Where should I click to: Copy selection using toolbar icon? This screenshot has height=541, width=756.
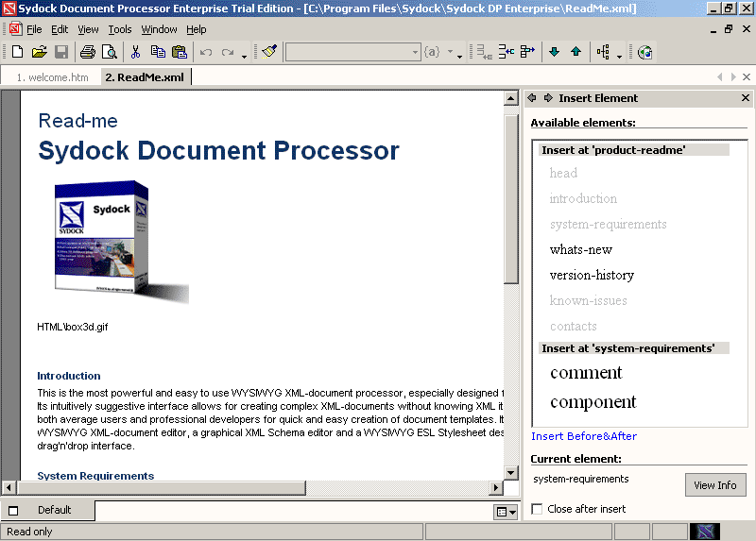click(x=158, y=52)
